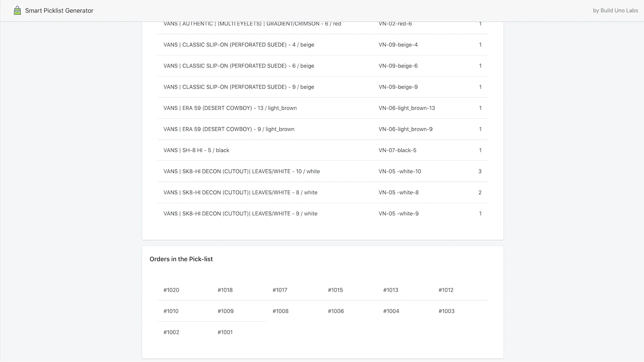This screenshot has width=644, height=362.
Task: Open order #1002
Action: pyautogui.click(x=171, y=332)
